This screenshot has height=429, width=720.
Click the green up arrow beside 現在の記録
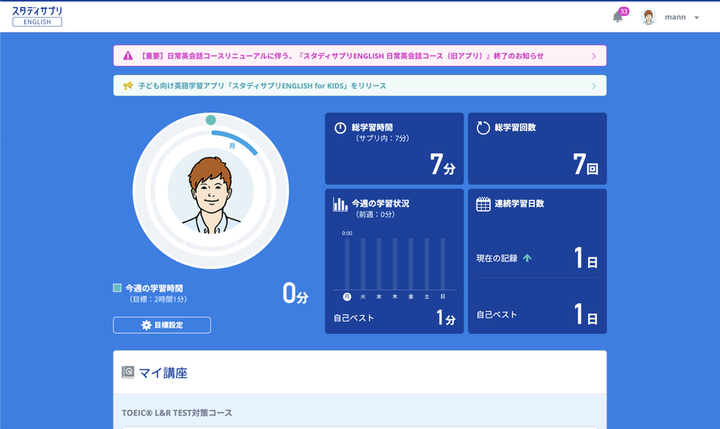[527, 258]
